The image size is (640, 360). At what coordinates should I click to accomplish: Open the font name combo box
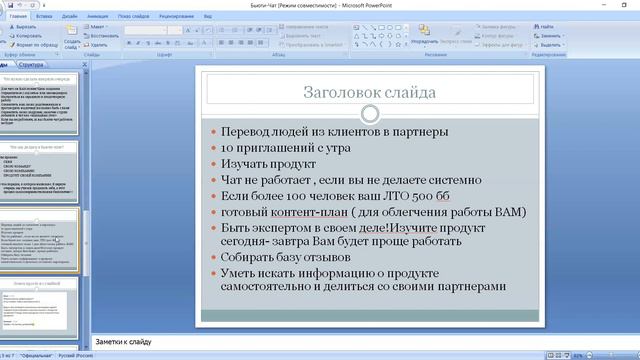pyautogui.click(x=146, y=30)
